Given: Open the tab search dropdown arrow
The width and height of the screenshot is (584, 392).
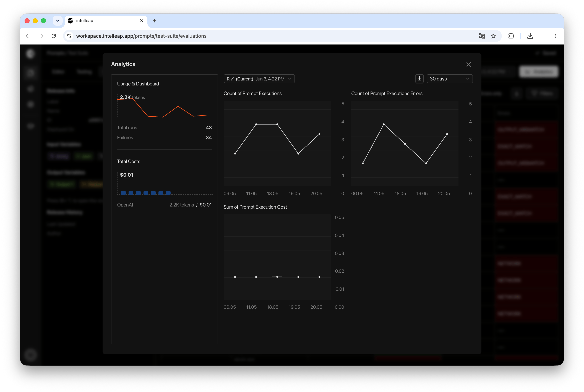Looking at the screenshot, I should pos(58,21).
